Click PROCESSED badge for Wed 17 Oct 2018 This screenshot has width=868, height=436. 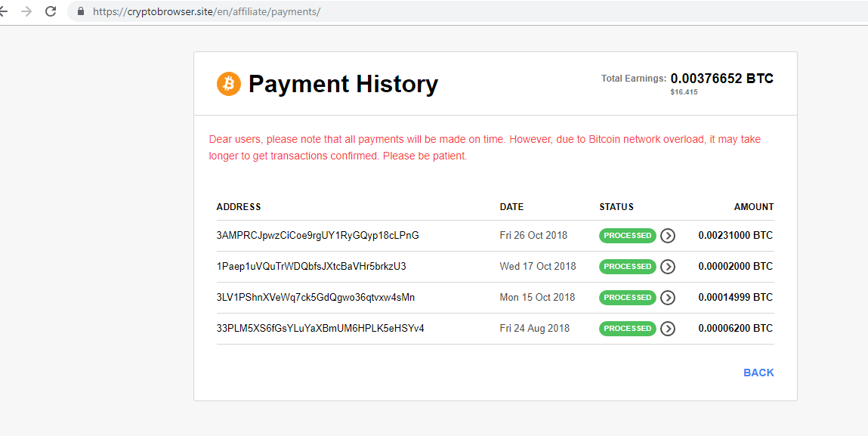[x=627, y=267]
